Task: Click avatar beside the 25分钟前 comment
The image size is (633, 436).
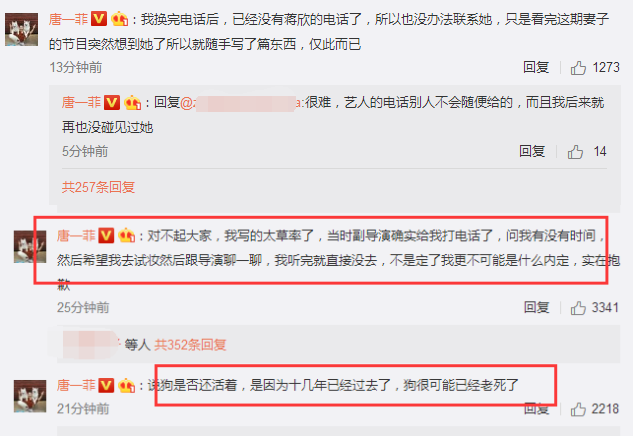Action: tap(30, 247)
